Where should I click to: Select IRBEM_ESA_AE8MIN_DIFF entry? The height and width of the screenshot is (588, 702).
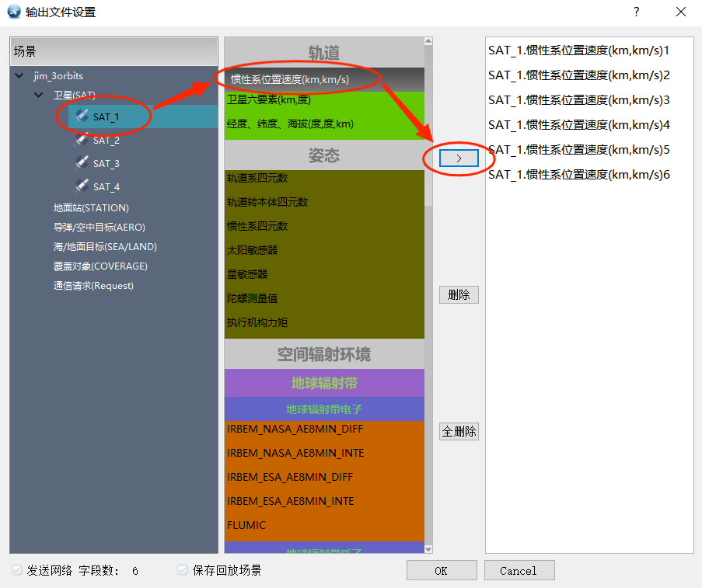[x=324, y=477]
